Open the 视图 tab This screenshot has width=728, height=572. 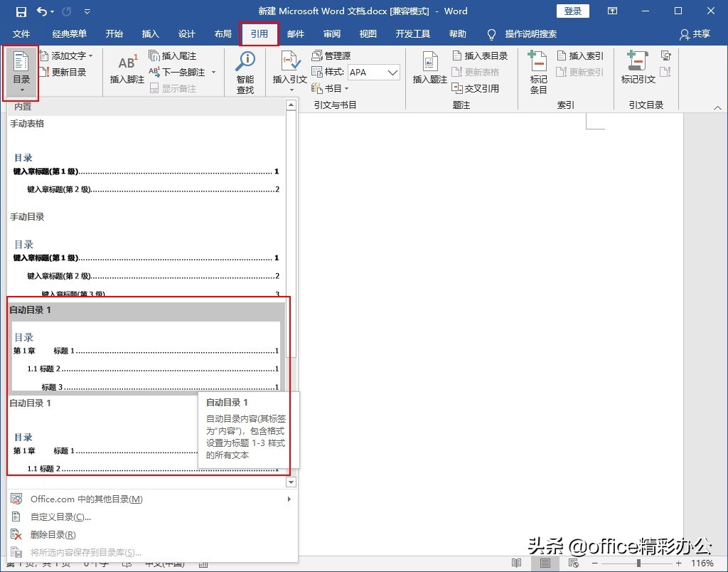[x=368, y=34]
